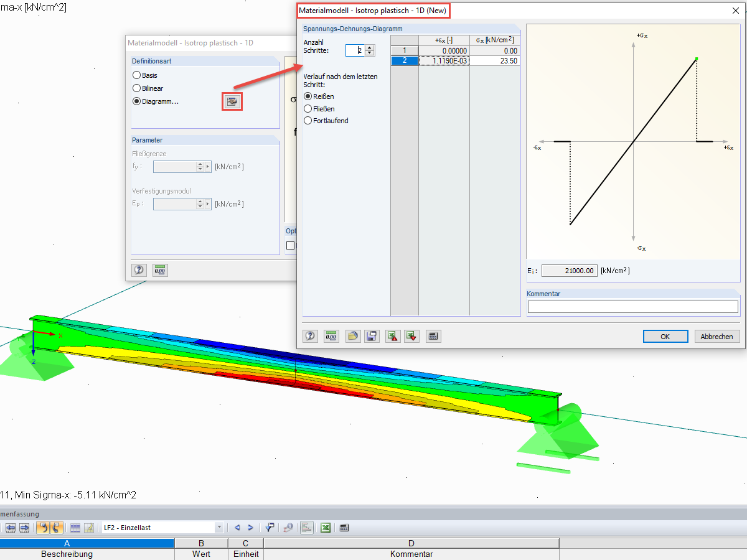This screenshot has height=560, width=747.
Task: Open units and decimals in the front dialog
Action: (331, 336)
